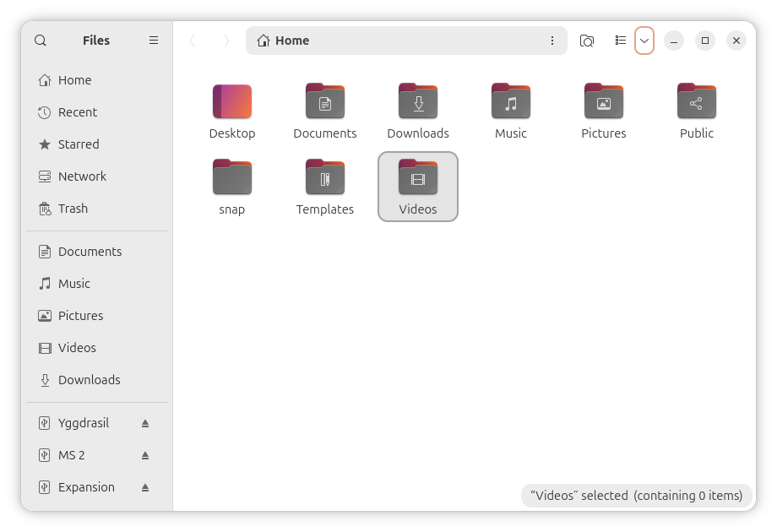Open the folder options kebab menu
Viewport: 777px width, 532px height.
pyautogui.click(x=552, y=41)
